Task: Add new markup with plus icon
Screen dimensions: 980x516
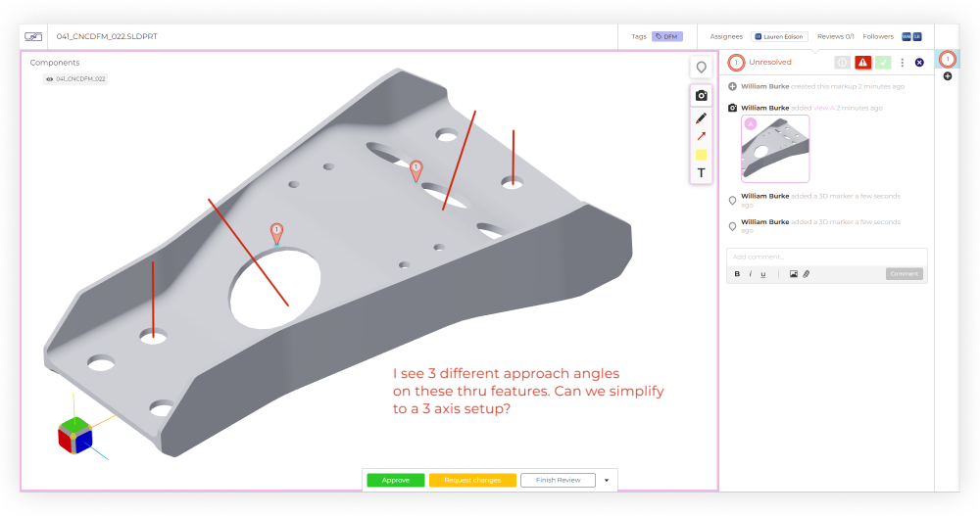Action: [947, 76]
